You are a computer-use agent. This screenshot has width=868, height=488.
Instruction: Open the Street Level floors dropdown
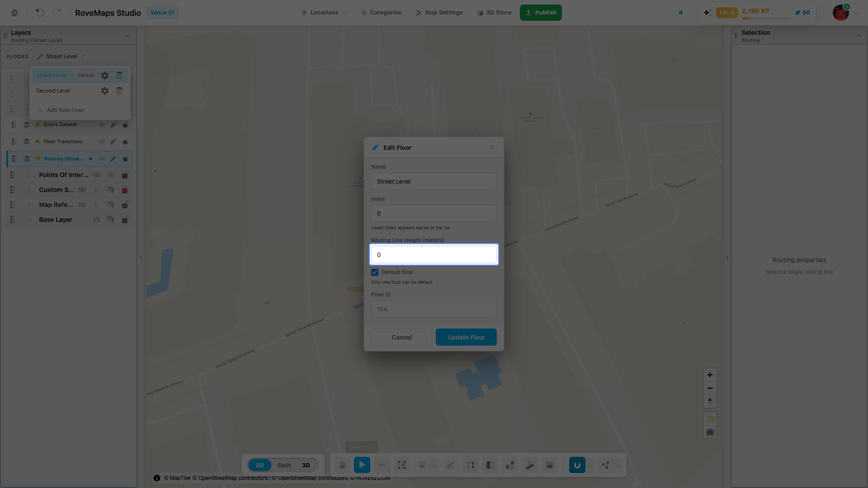[61, 56]
